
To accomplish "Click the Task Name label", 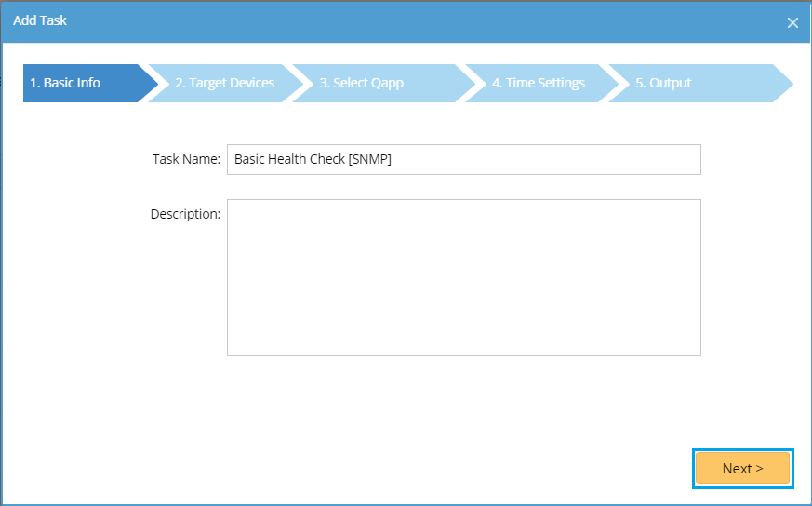I will (x=186, y=159).
